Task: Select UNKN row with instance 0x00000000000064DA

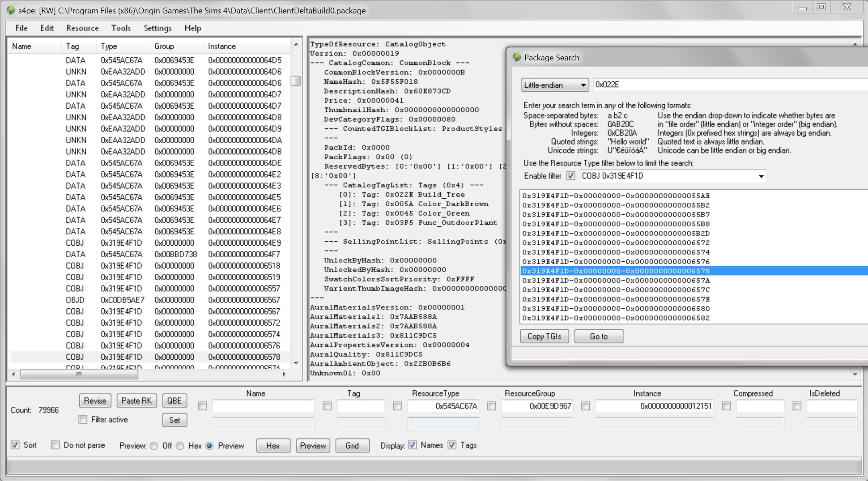Action: [150, 140]
